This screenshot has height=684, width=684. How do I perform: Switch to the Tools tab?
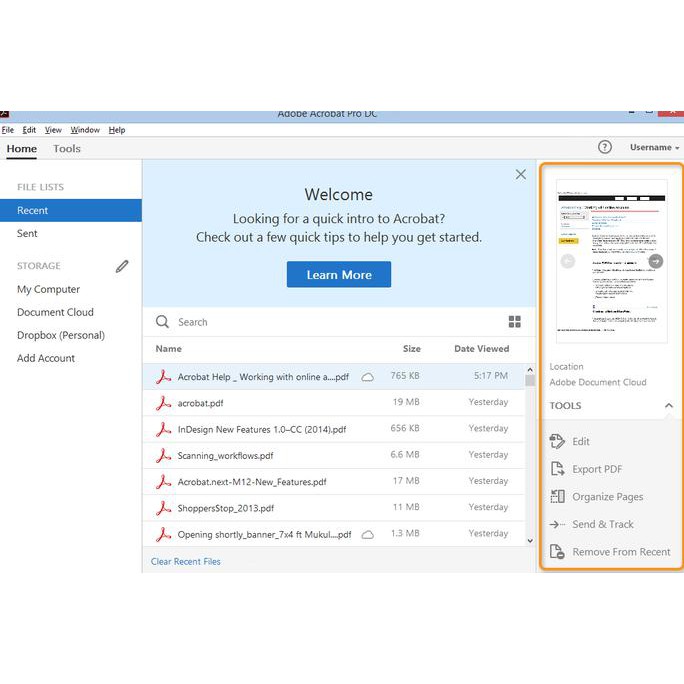pyautogui.click(x=67, y=149)
